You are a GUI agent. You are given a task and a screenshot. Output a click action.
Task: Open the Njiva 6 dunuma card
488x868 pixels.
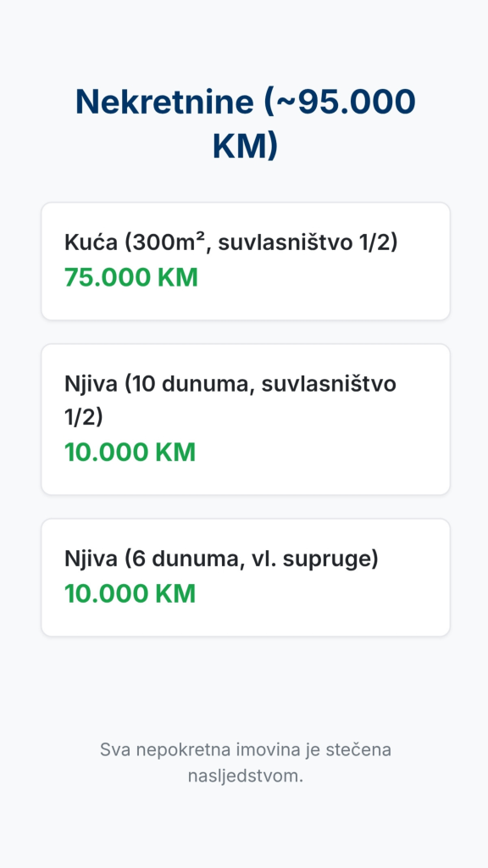[246, 577]
